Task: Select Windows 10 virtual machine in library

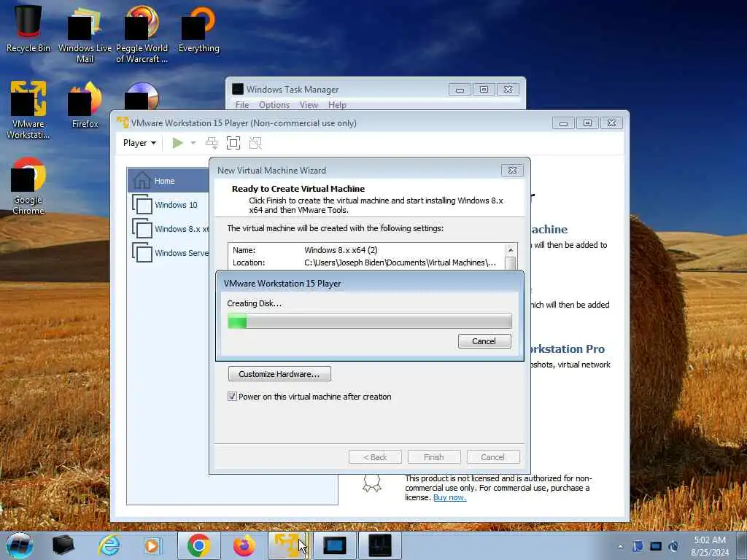Action: pyautogui.click(x=169, y=205)
